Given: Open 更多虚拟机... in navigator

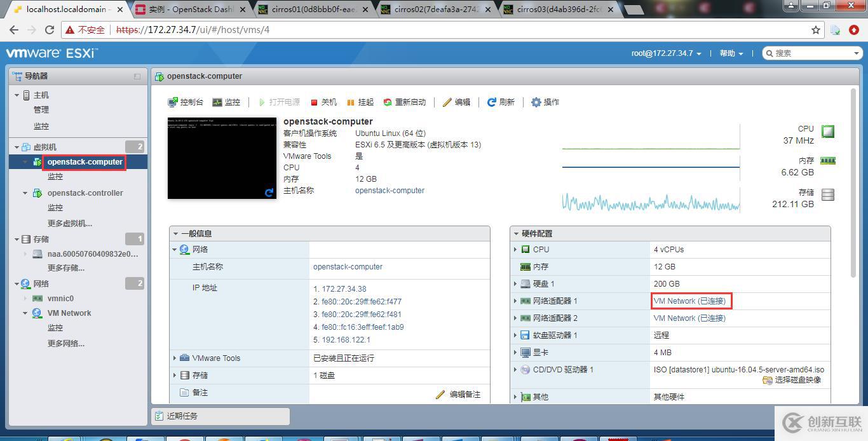Looking at the screenshot, I should coord(70,224).
